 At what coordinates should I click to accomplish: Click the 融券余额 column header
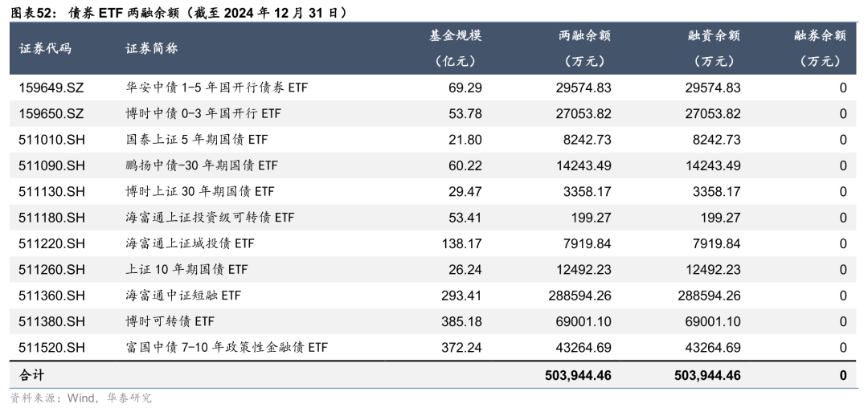(x=820, y=36)
